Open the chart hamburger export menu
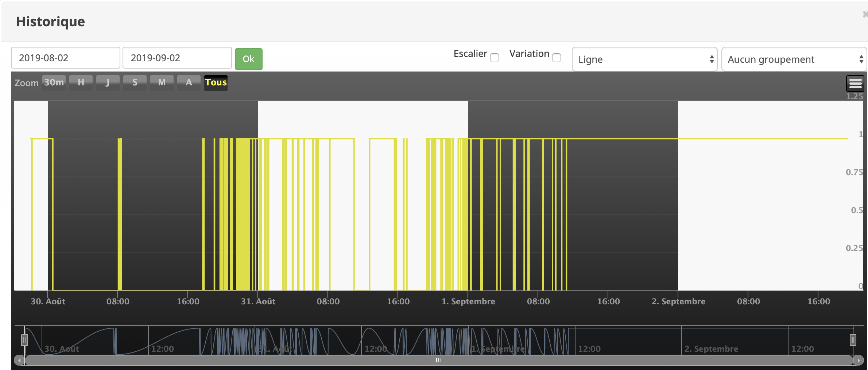 (855, 84)
